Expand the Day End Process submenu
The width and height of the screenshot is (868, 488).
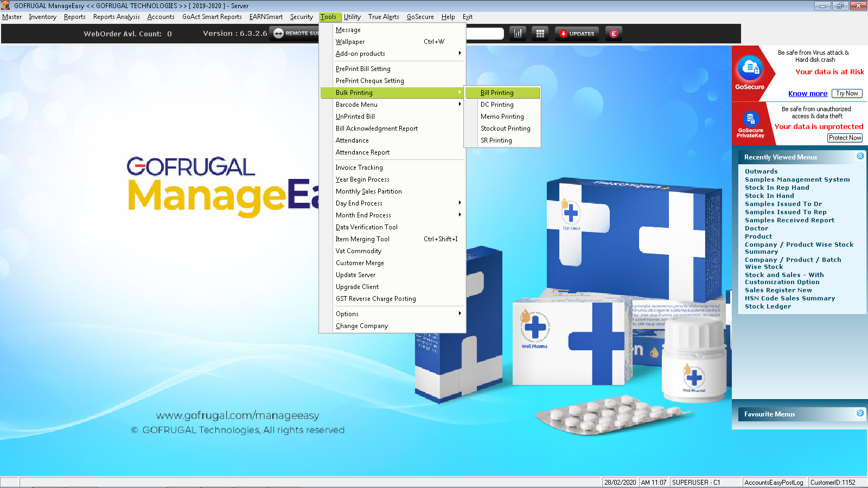pyautogui.click(x=393, y=203)
